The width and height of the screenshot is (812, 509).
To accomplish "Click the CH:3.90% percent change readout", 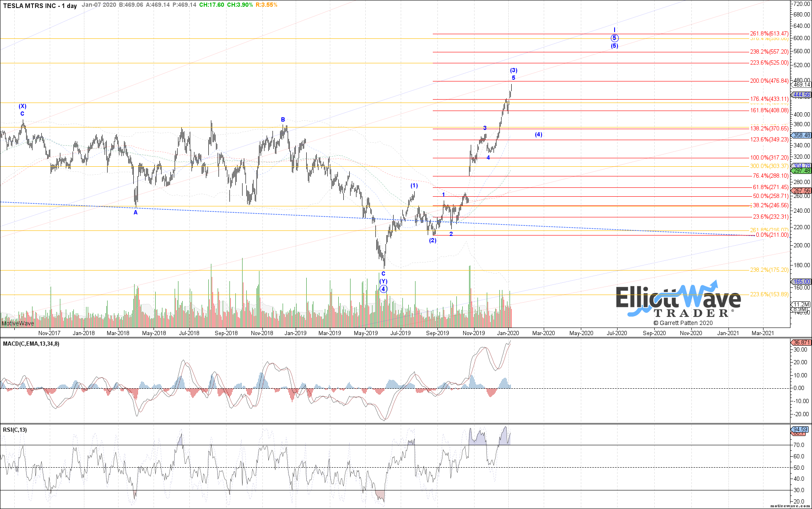I will point(240,5).
